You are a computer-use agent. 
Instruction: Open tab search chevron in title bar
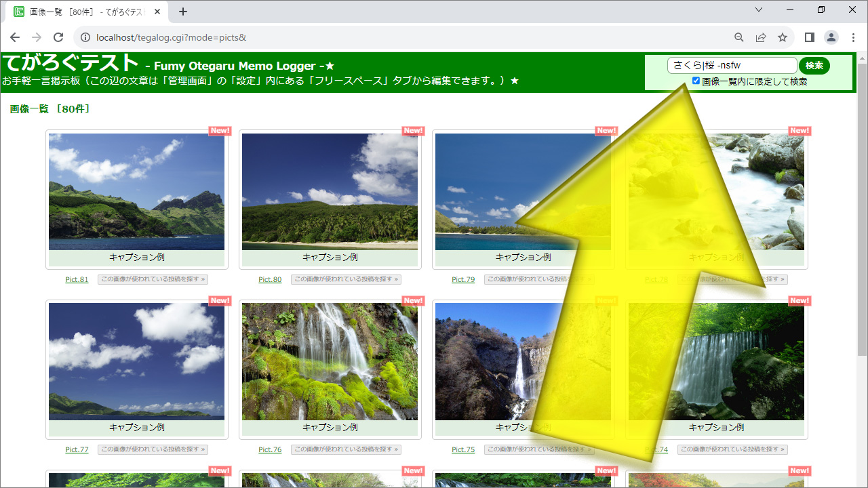759,9
